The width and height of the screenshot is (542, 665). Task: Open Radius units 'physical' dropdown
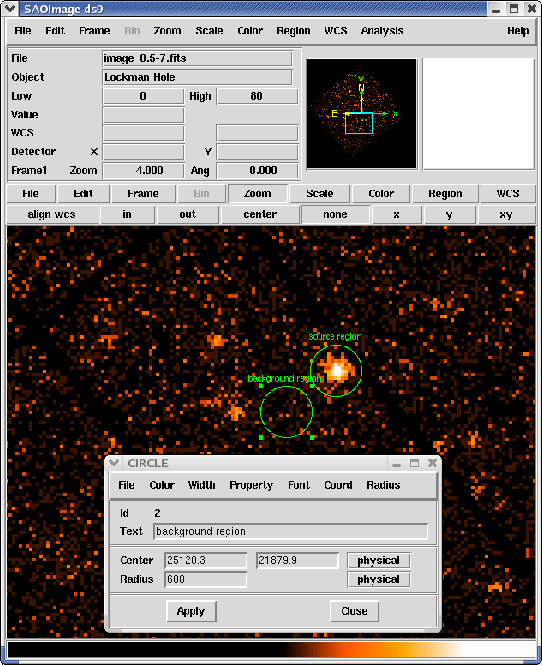[x=378, y=579]
